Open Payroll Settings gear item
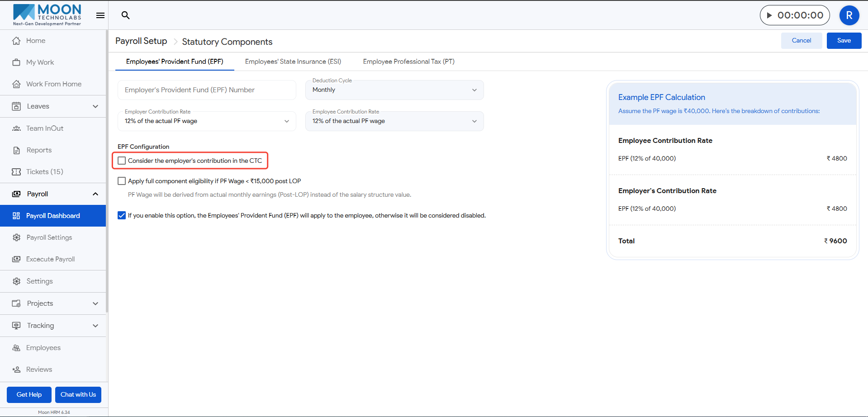The image size is (868, 417). click(49, 237)
